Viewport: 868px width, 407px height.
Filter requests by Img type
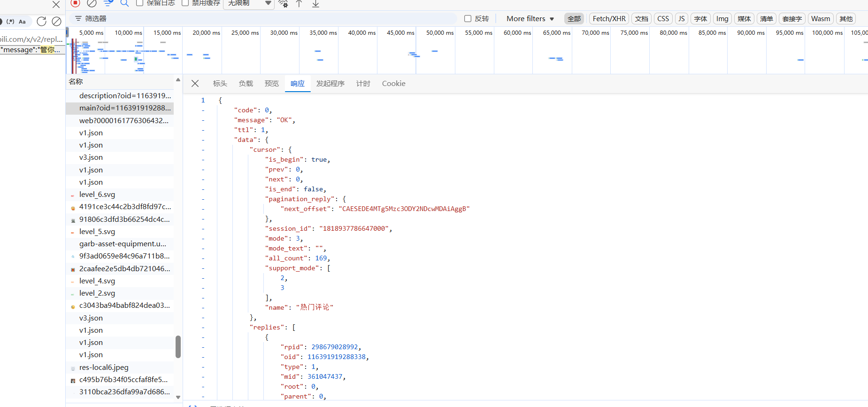722,19
